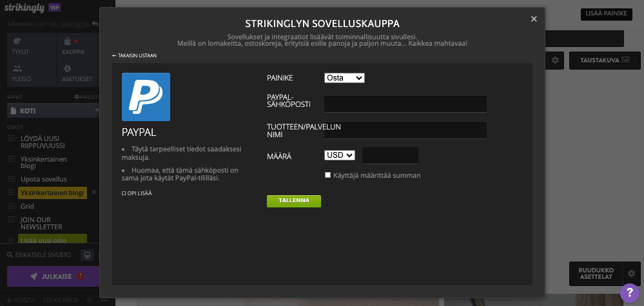The image size is (644, 306).
Task: Select the Grid section
Action: 27,206
